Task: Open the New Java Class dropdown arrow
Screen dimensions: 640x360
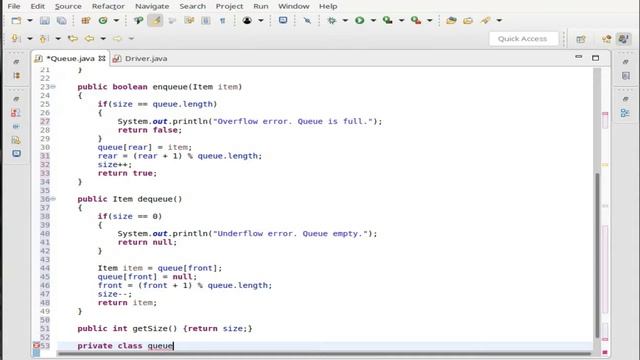Action: (116, 20)
